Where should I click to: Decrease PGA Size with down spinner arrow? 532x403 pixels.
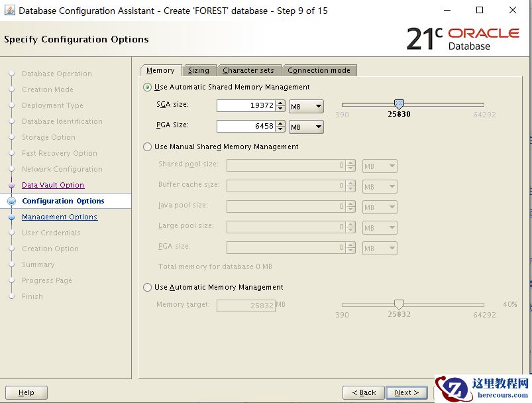280,129
